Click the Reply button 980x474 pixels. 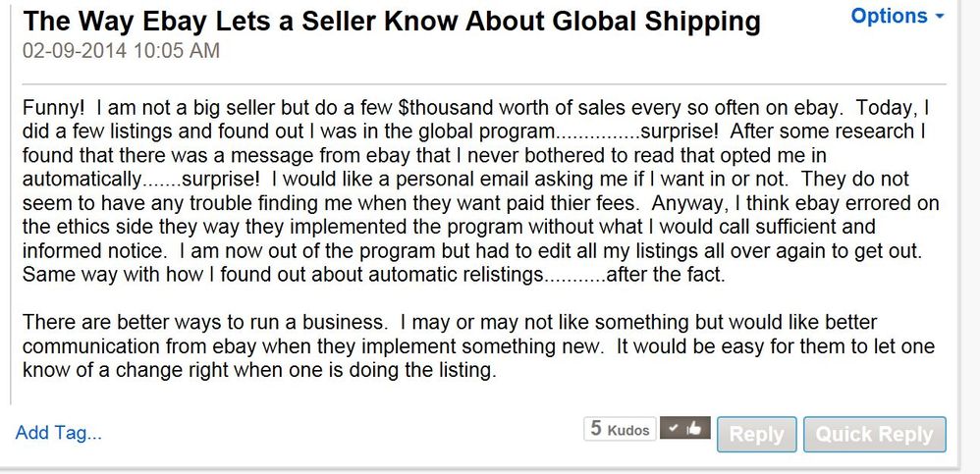click(x=756, y=434)
